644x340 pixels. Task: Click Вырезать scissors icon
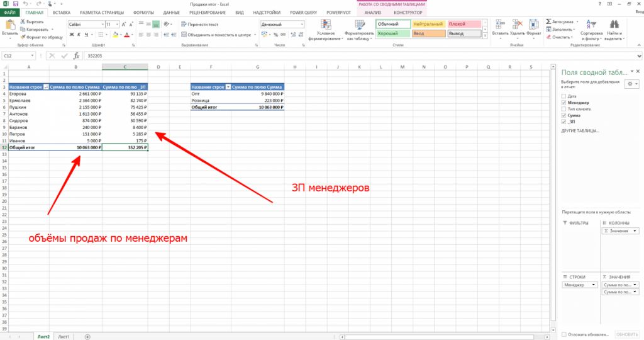point(23,22)
